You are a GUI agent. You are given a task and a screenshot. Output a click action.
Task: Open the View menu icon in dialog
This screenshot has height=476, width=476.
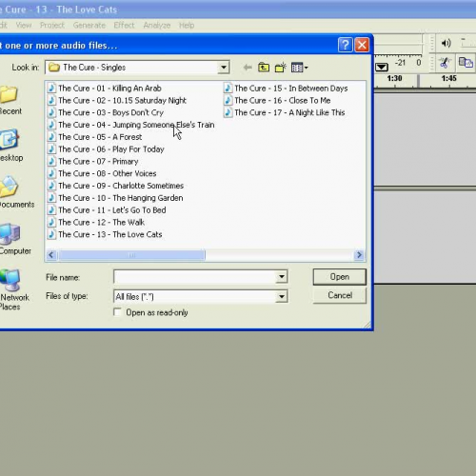point(299,68)
